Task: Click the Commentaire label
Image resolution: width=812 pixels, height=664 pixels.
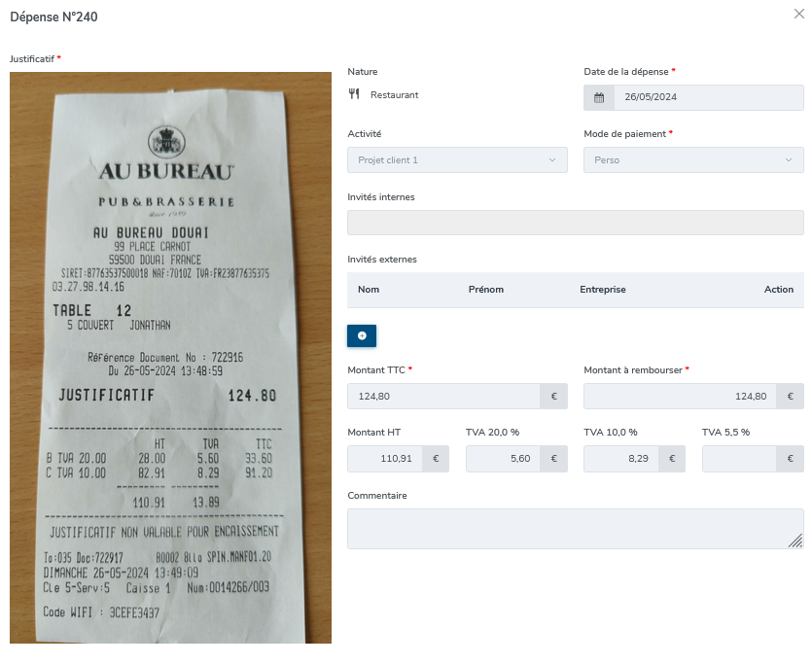Action: click(x=377, y=495)
